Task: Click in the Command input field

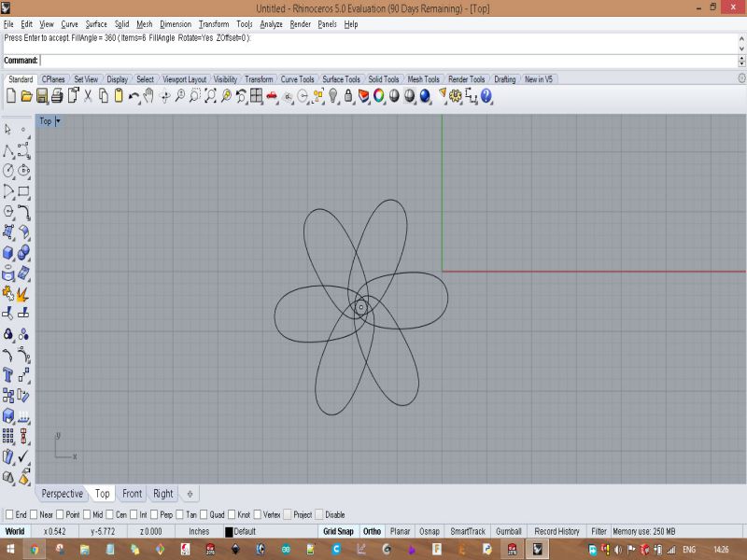Action: click(x=388, y=61)
